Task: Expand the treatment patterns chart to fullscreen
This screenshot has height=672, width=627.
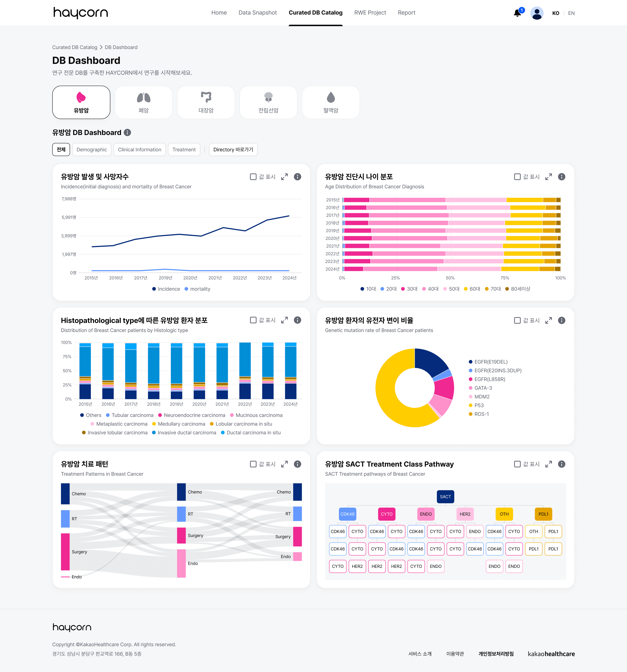Action: [284, 464]
